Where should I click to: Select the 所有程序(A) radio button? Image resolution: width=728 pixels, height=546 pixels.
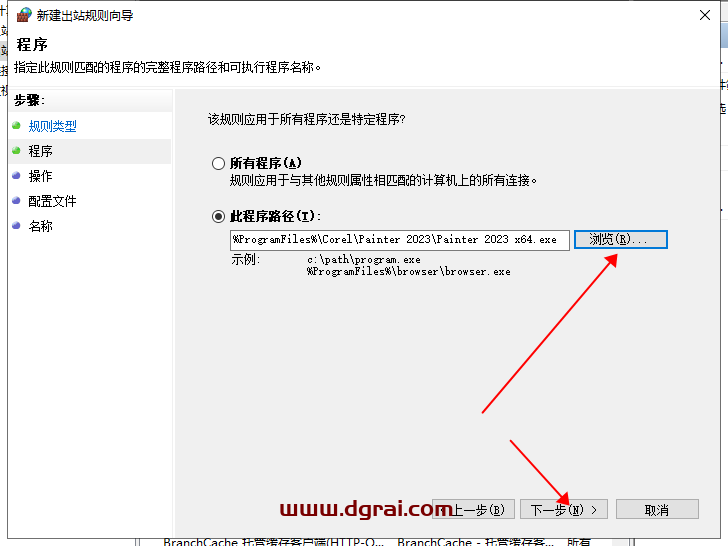218,163
